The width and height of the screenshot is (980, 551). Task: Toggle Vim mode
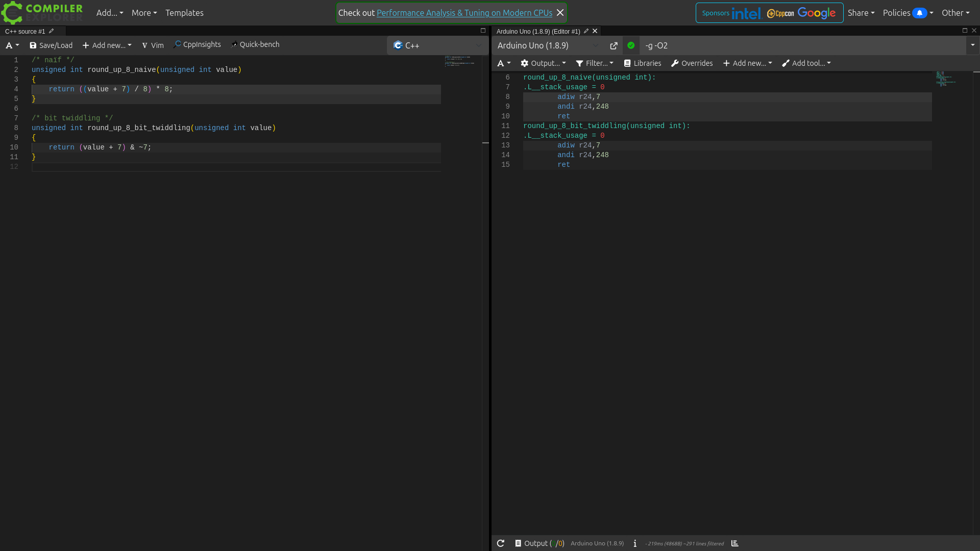(x=153, y=45)
